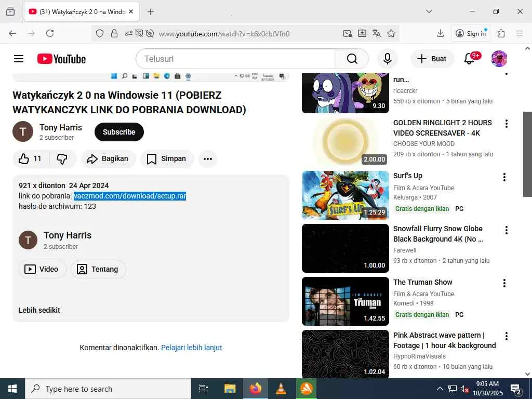Click The Truman Show title text
This screenshot has height=399, width=532.
pyautogui.click(x=423, y=282)
